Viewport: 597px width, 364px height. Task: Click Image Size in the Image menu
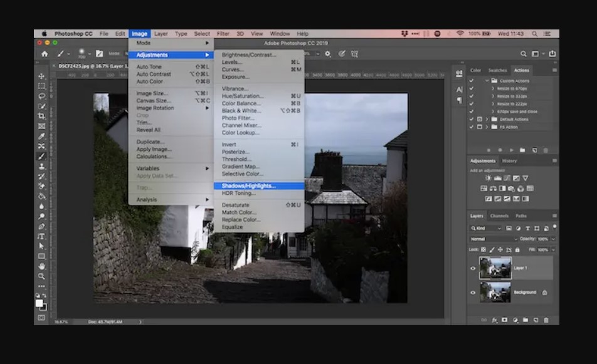click(153, 93)
